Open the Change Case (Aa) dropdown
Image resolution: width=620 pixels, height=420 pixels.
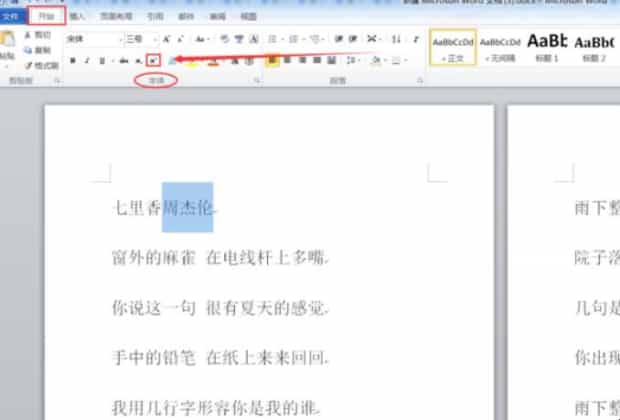(202, 39)
